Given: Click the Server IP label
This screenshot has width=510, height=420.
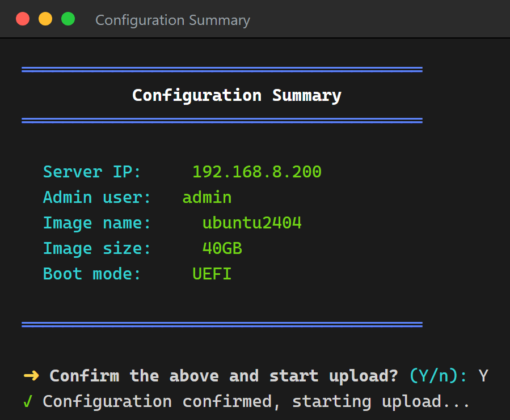Looking at the screenshot, I should [x=92, y=172].
